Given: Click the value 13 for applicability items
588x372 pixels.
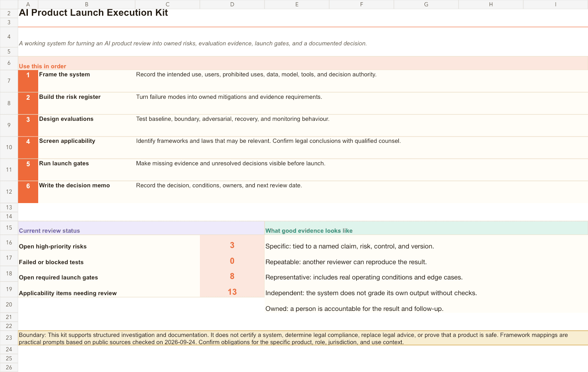Looking at the screenshot, I should (232, 292).
